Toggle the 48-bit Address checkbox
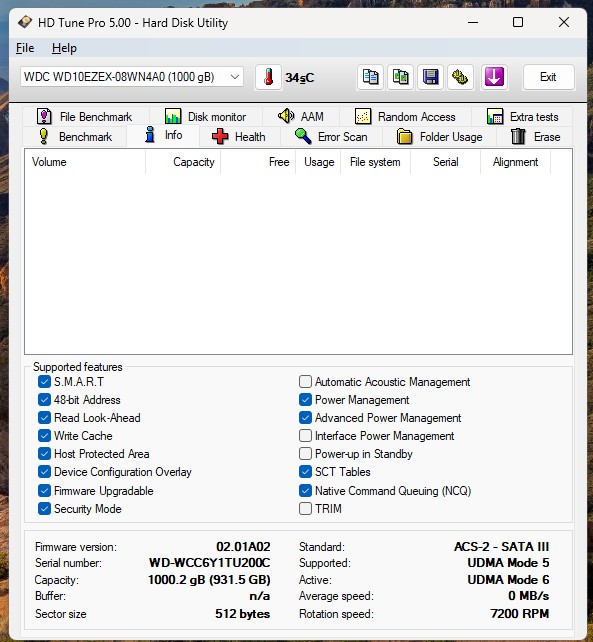Image resolution: width=593 pixels, height=642 pixels. pyautogui.click(x=44, y=400)
